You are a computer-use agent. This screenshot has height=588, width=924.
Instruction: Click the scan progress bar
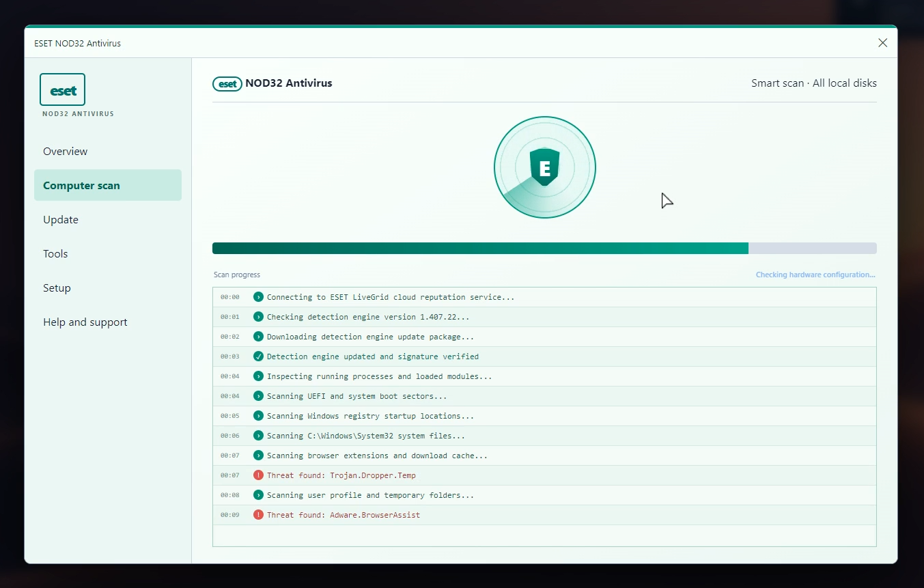coord(544,249)
